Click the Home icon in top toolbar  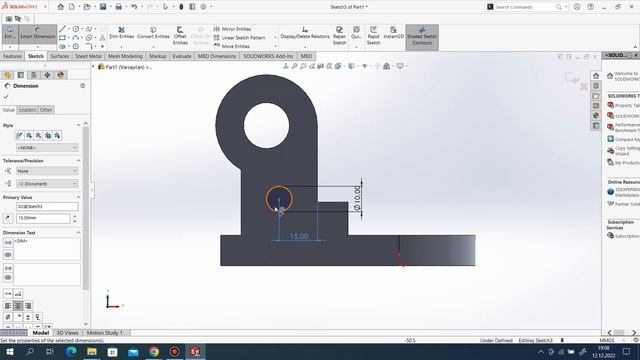tap(60, 7)
